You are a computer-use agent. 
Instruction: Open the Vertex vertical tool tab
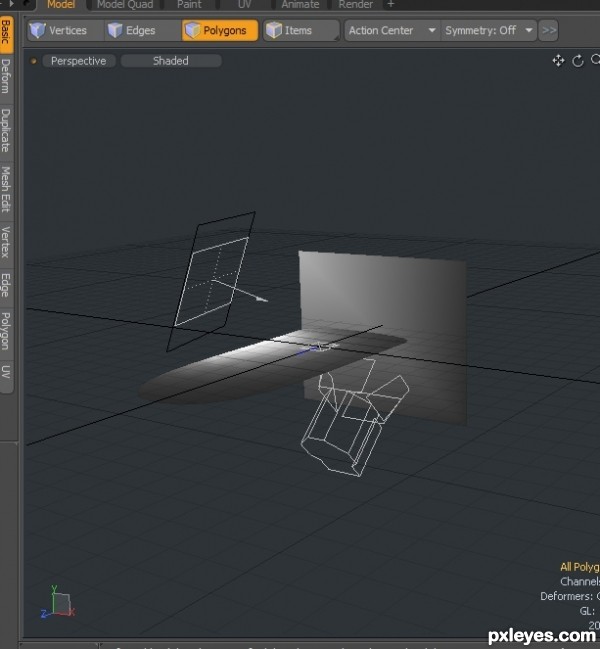click(x=6, y=242)
